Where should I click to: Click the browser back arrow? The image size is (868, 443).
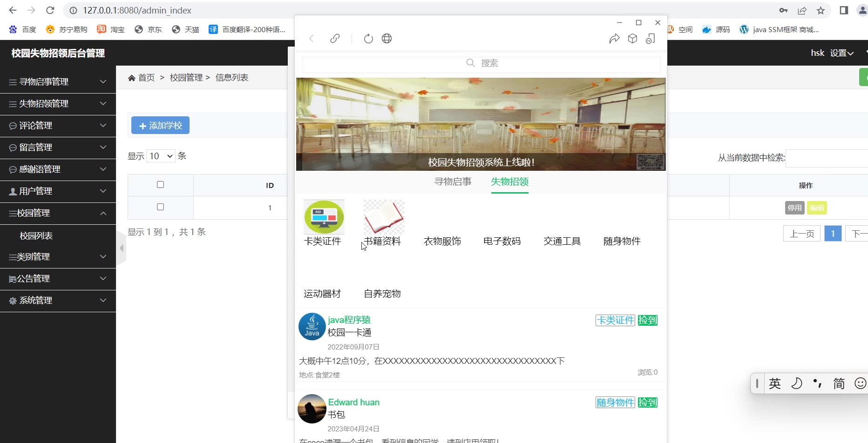[x=13, y=10]
